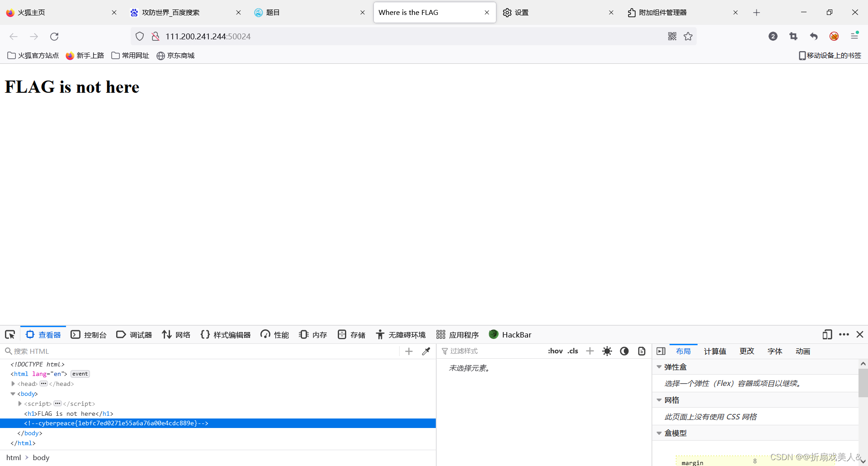Click the html breadcrumb
The width and height of the screenshot is (868, 466).
click(x=14, y=458)
